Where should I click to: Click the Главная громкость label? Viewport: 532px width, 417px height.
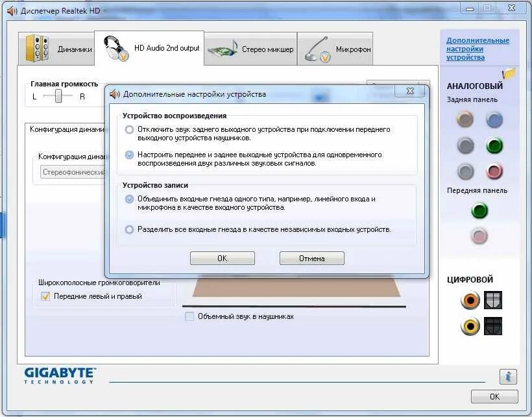(x=64, y=84)
